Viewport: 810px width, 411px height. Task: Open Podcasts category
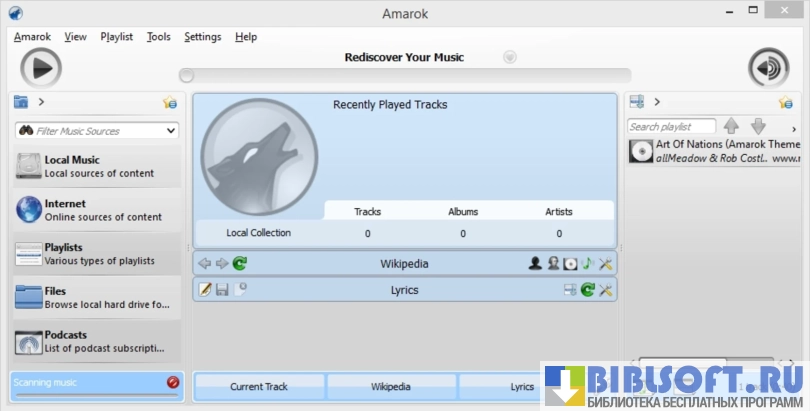[97, 341]
